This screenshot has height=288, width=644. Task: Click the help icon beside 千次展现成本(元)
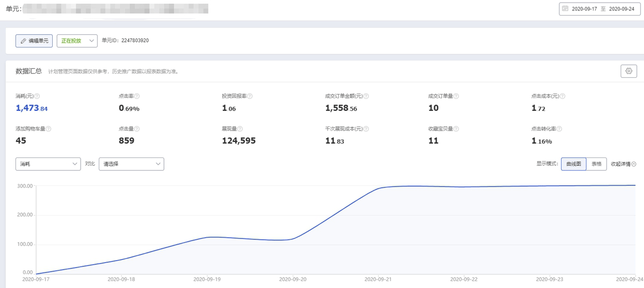(366, 129)
